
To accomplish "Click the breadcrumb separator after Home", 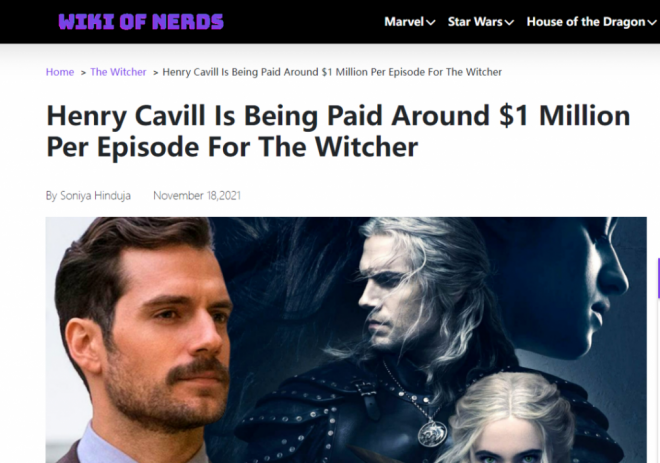I will point(83,73).
